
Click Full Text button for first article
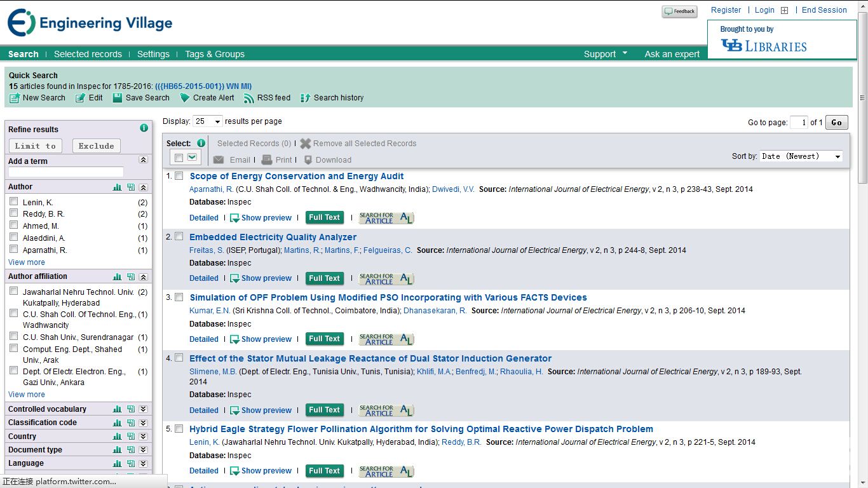324,217
